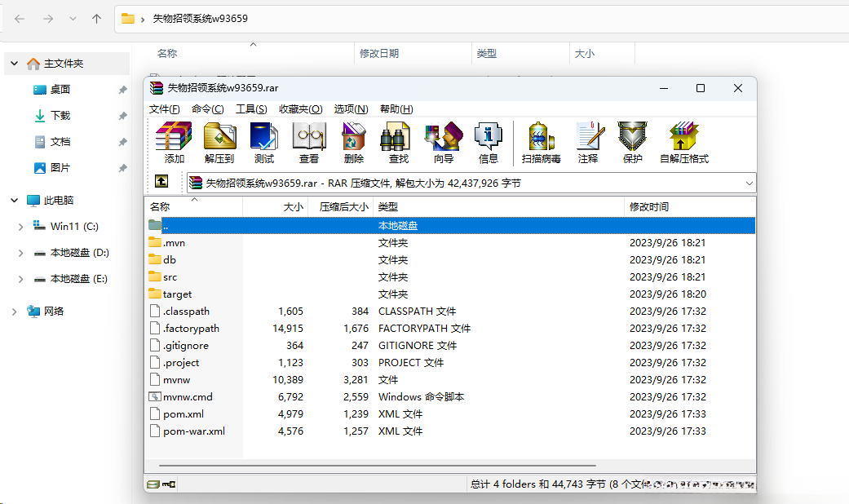Click the disk icon in WinRAR status bar
Image resolution: width=849 pixels, height=504 pixels.
[x=153, y=484]
